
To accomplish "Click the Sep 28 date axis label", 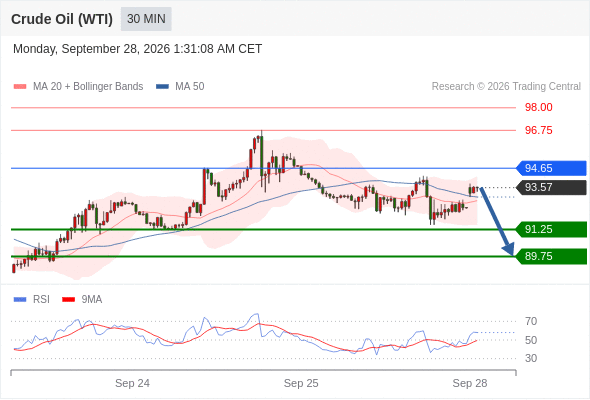I will (x=470, y=383).
